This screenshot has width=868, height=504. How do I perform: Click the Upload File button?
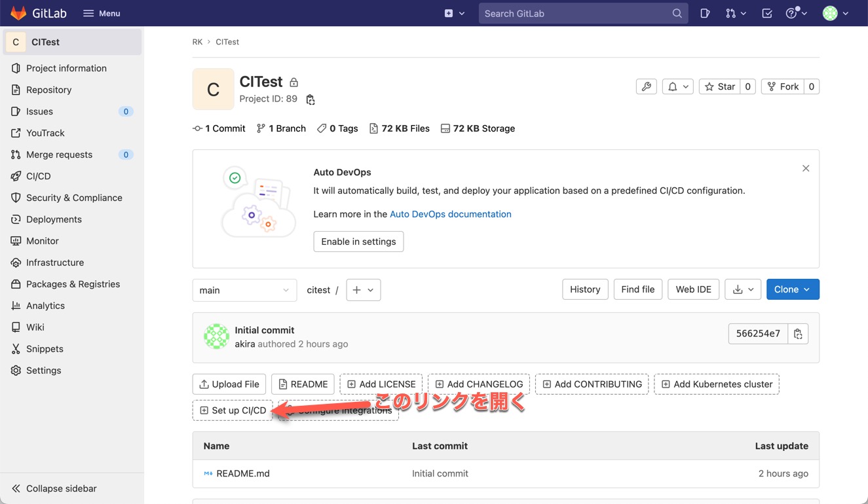click(229, 384)
